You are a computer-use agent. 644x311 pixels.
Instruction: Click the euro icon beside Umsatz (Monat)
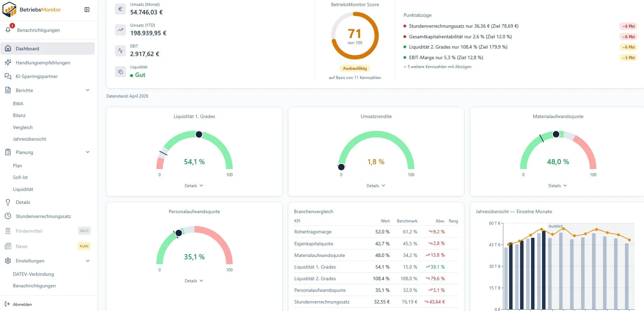pos(120,9)
